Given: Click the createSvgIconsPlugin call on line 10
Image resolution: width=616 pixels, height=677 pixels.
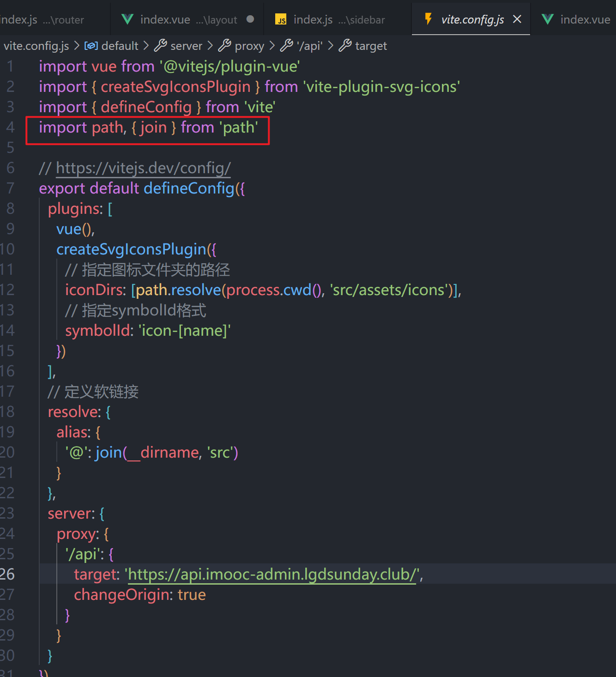Looking at the screenshot, I should 131,249.
